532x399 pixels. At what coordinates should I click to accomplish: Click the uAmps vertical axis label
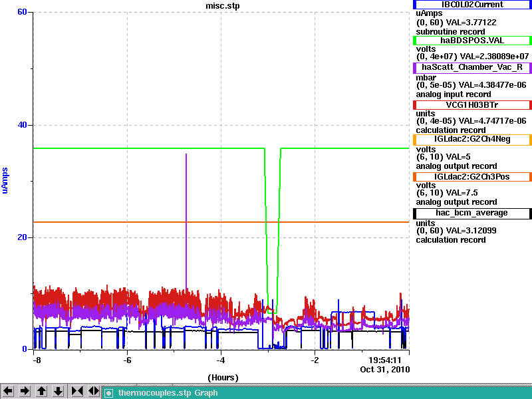5,180
